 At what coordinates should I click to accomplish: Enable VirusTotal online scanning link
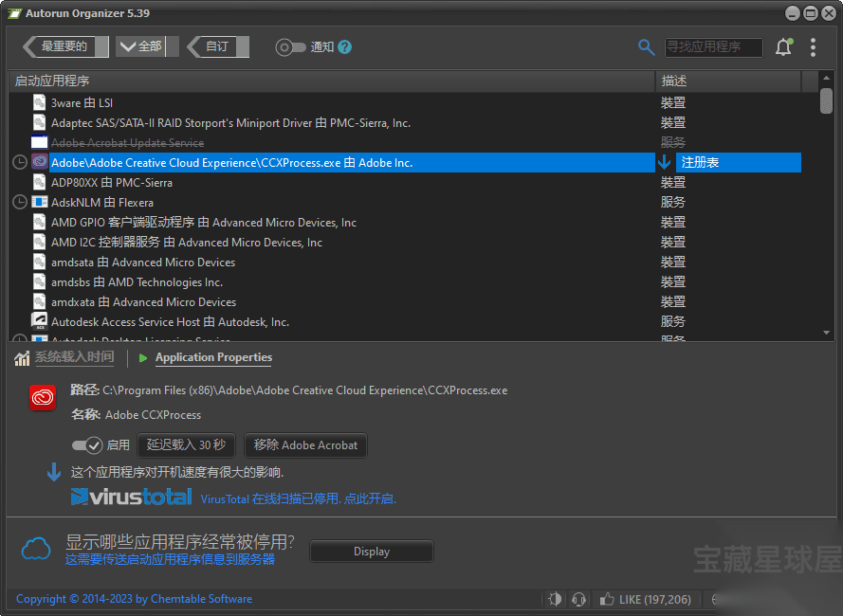pyautogui.click(x=299, y=498)
